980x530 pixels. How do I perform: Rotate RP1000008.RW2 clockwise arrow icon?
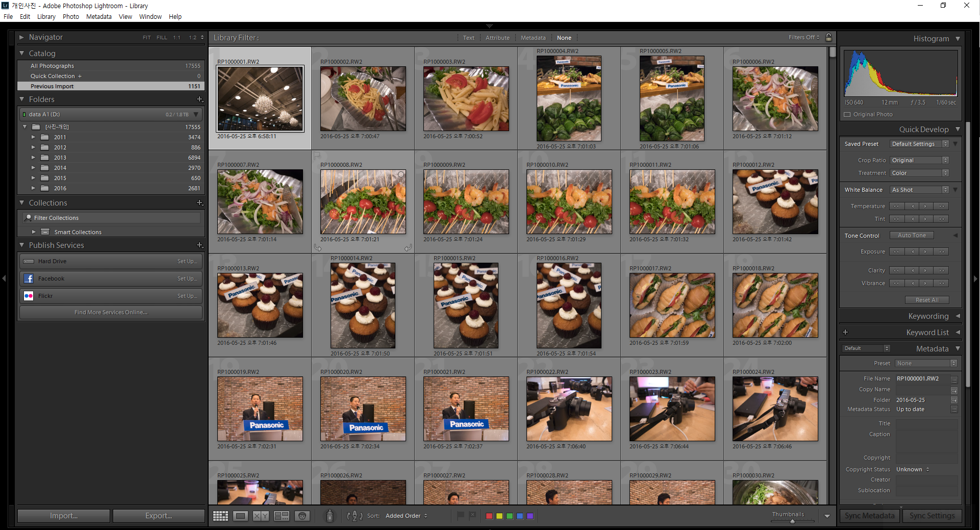(x=408, y=248)
